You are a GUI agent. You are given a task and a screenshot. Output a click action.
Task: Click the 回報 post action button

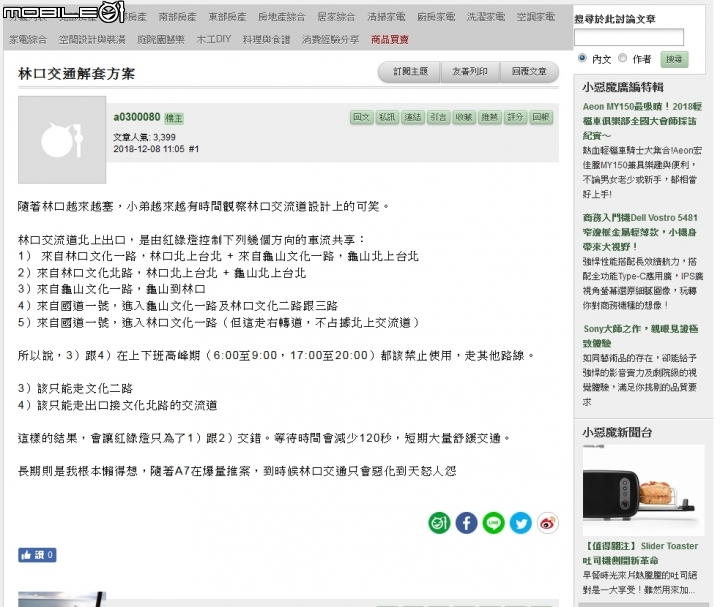click(x=541, y=118)
